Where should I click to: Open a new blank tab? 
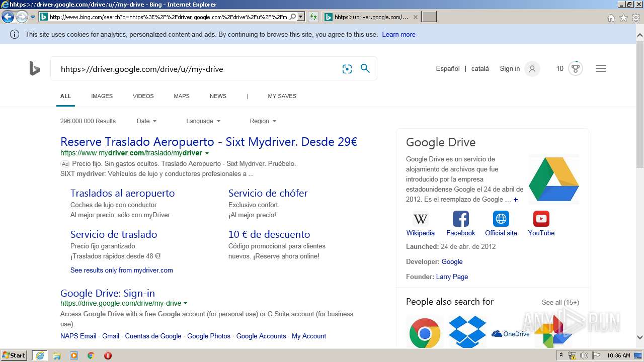coord(429,17)
